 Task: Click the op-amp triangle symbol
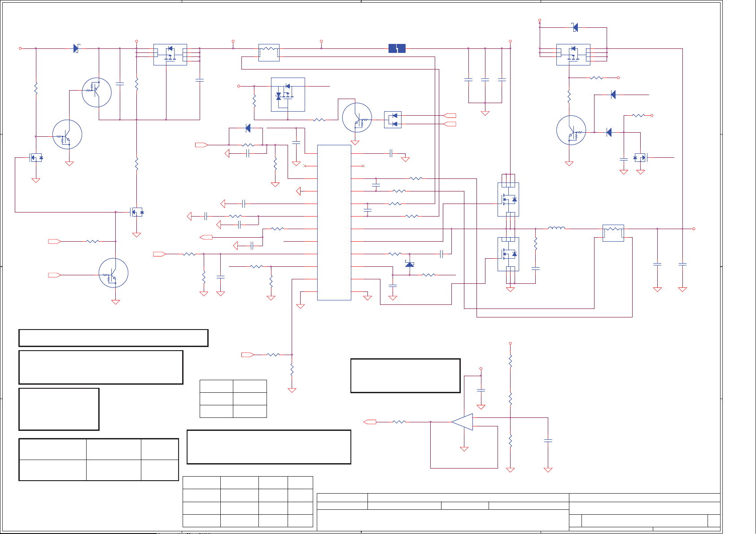pos(463,422)
